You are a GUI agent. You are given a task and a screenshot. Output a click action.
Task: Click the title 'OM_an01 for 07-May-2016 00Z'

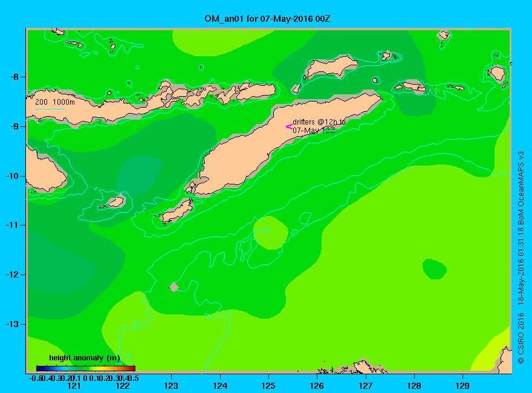[x=267, y=19]
